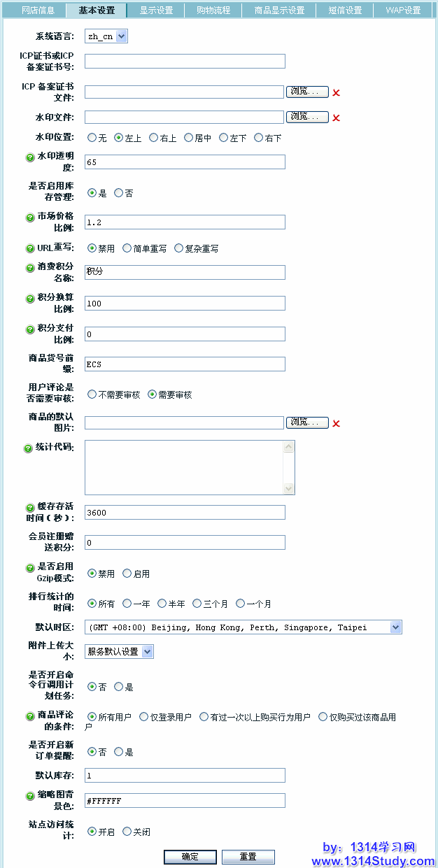The height and width of the screenshot is (868, 438).
Task: Open the 系统语言 zh_cn dropdown
Action: (x=106, y=36)
